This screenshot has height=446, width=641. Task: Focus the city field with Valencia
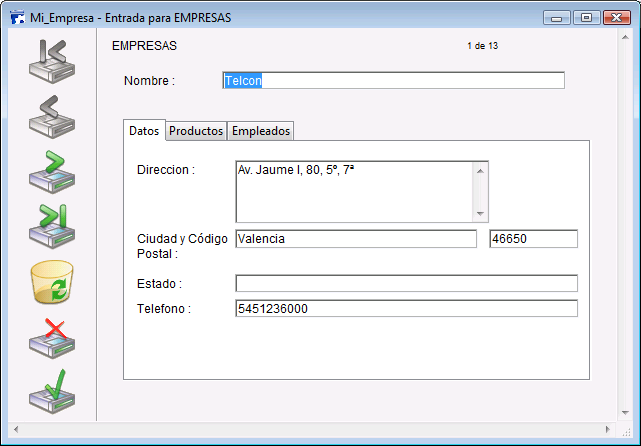coord(355,239)
